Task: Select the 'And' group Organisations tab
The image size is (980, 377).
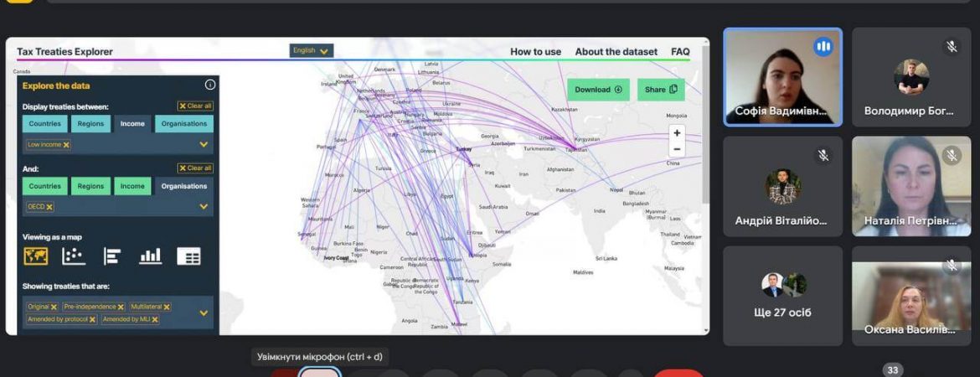Action: (x=183, y=186)
